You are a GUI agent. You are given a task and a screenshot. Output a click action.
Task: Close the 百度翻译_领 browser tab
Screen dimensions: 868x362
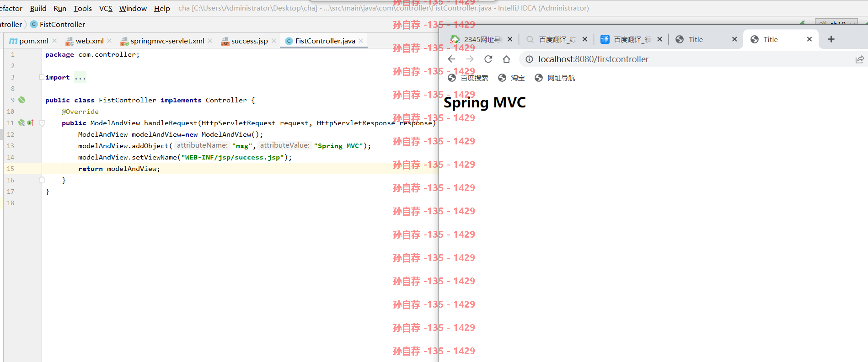(659, 39)
